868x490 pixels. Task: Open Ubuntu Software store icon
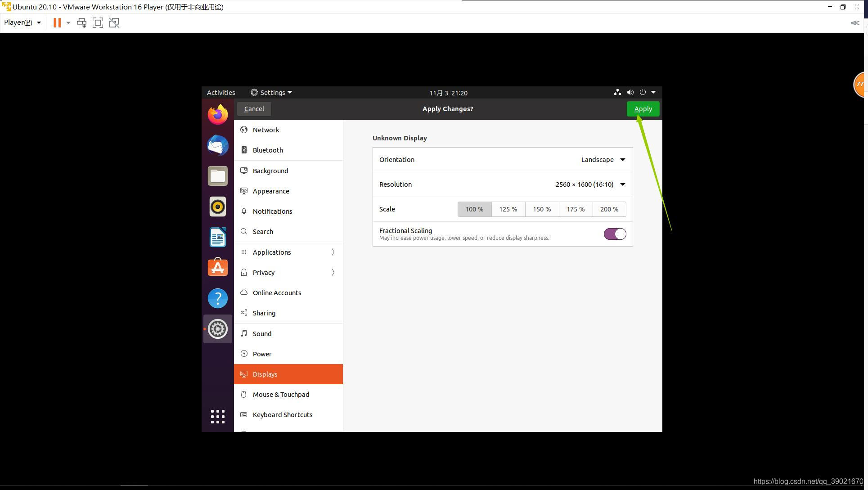tap(218, 268)
